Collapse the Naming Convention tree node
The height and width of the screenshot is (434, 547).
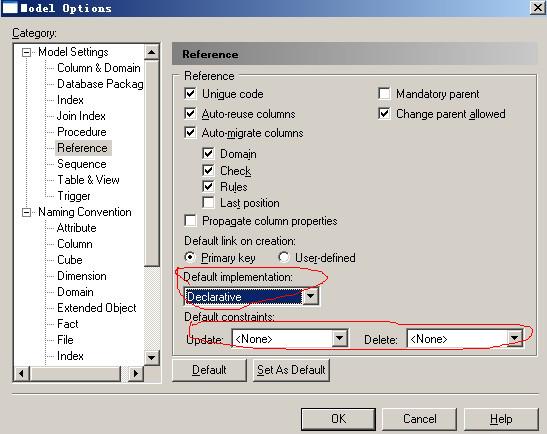tap(26, 212)
